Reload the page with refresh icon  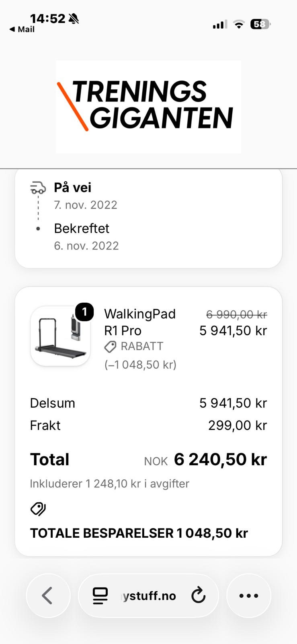coord(198,595)
